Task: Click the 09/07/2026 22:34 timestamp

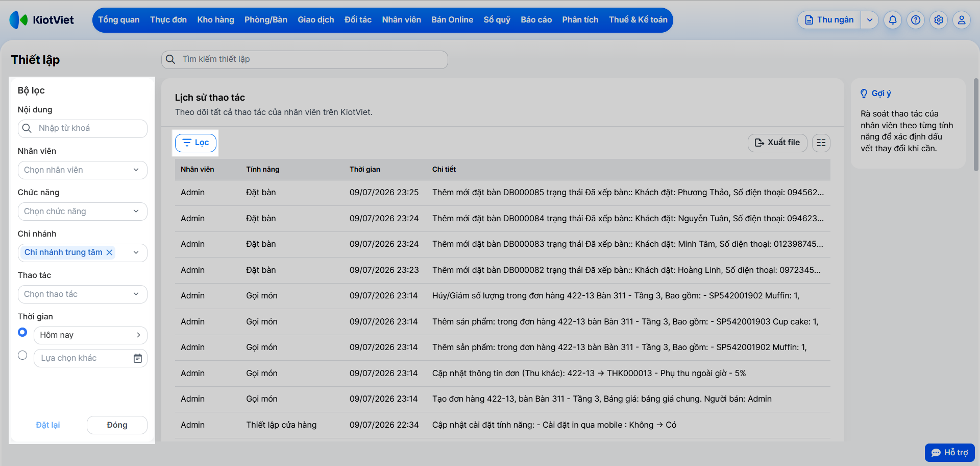Action: (384, 425)
